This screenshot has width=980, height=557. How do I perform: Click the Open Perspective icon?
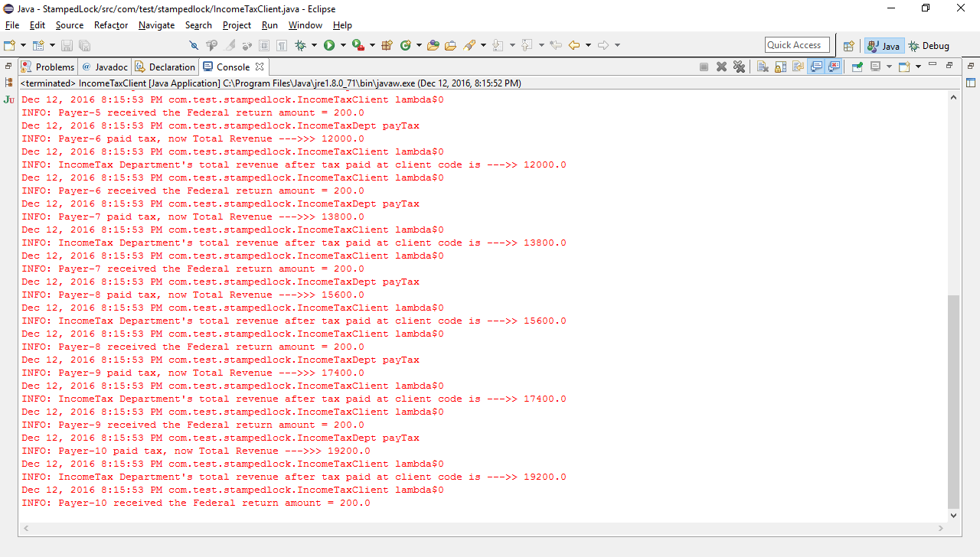click(x=848, y=46)
